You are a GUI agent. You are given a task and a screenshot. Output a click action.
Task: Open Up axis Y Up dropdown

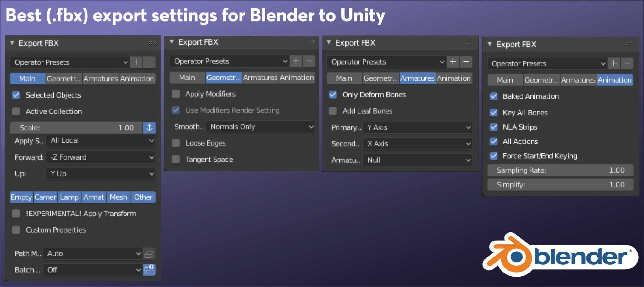coord(101,174)
